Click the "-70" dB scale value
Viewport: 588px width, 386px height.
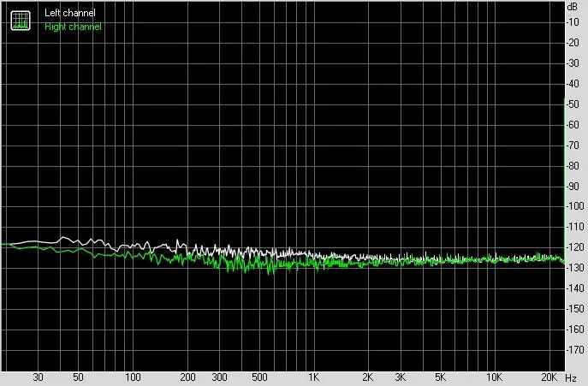[573, 145]
